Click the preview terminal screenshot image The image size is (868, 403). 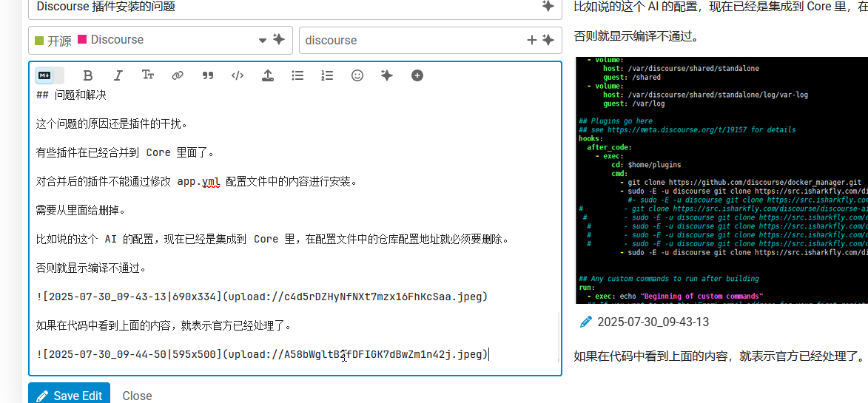click(722, 180)
